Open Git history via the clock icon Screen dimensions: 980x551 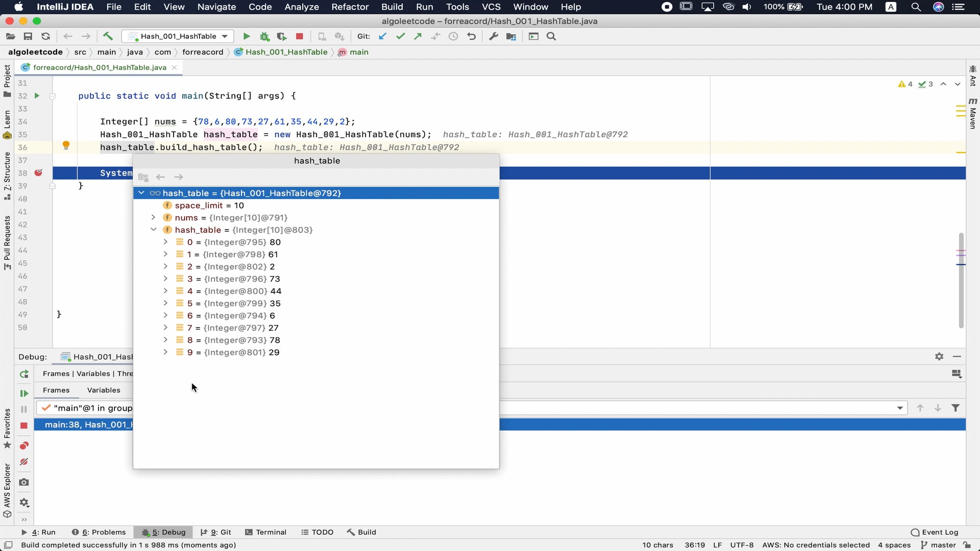pos(453,36)
